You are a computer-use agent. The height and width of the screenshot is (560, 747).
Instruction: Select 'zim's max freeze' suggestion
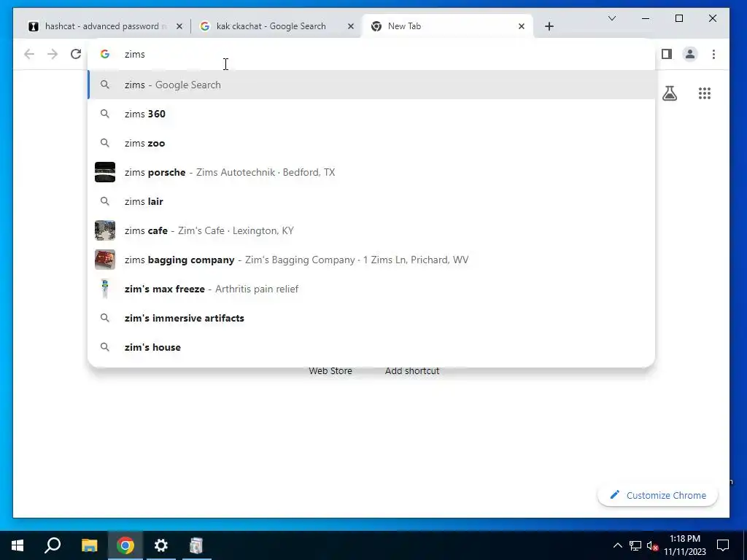(371, 289)
